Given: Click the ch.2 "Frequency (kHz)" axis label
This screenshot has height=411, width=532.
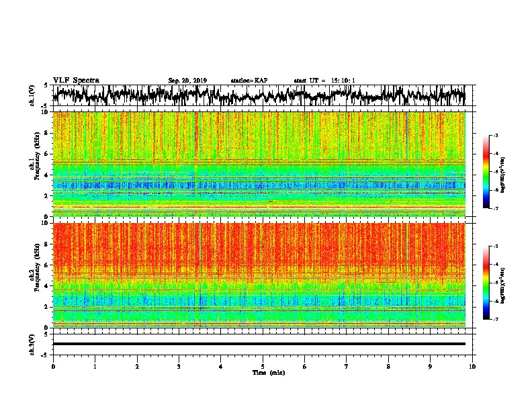Looking at the screenshot, I should click(x=37, y=267).
